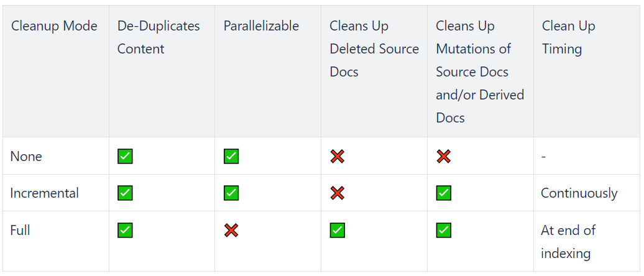Click the De-Duplicates Content header
The height and width of the screenshot is (276, 644).
[x=159, y=37]
